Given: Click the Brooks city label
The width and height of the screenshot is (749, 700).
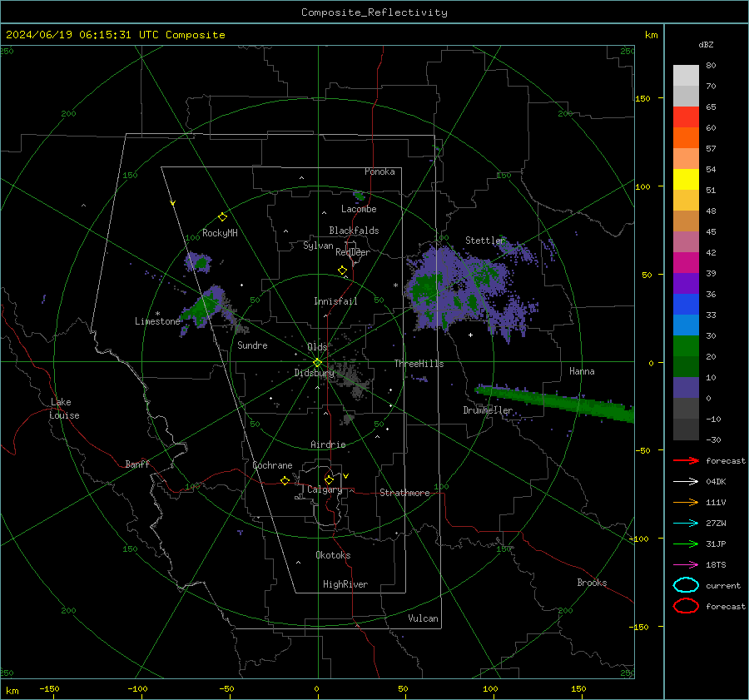Looking at the screenshot, I should (x=592, y=583).
